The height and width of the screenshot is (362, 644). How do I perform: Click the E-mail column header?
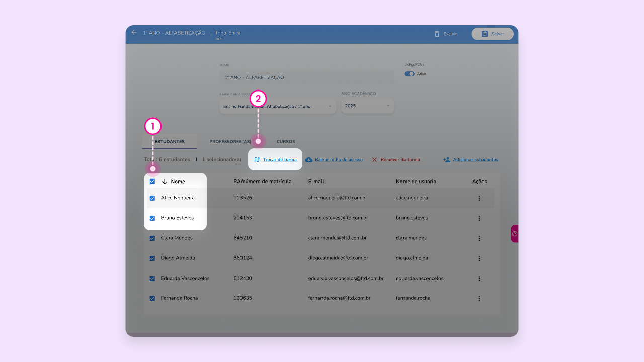coord(317,182)
